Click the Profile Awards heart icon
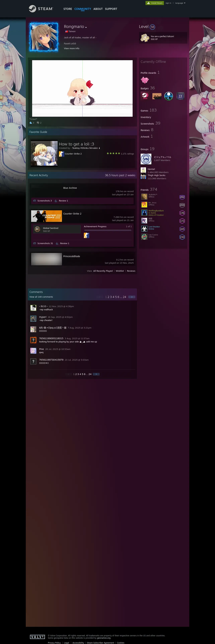Screen dimensions: 215x644 pos(145,80)
